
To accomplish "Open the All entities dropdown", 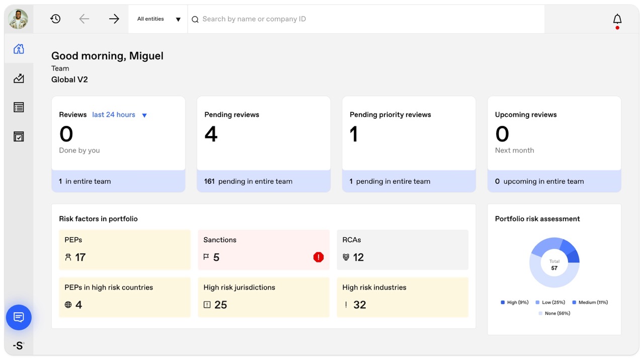I will click(157, 19).
